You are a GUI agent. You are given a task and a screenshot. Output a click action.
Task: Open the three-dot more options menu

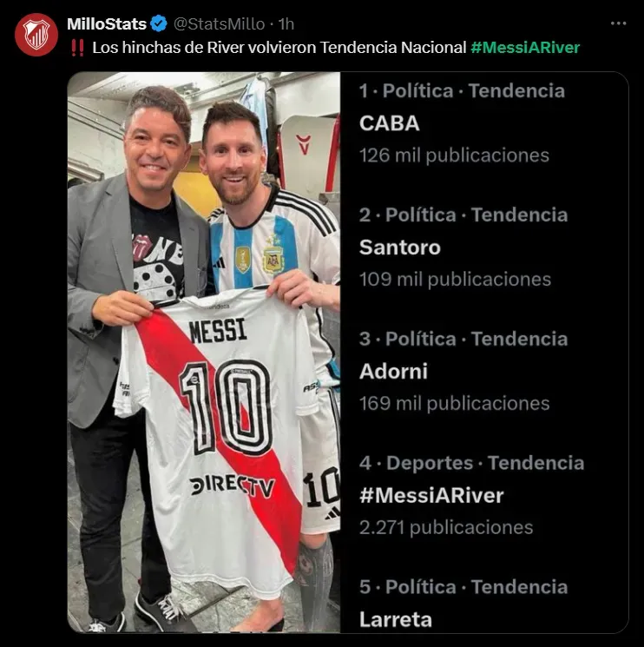click(x=618, y=23)
